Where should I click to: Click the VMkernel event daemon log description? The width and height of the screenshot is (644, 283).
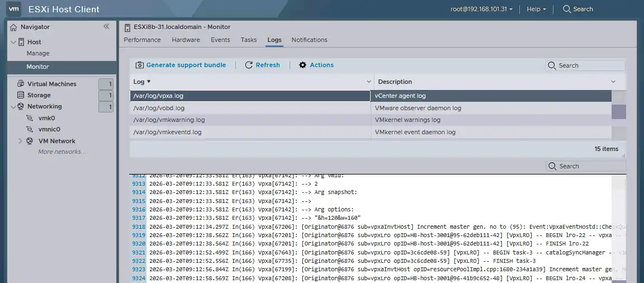(x=415, y=132)
